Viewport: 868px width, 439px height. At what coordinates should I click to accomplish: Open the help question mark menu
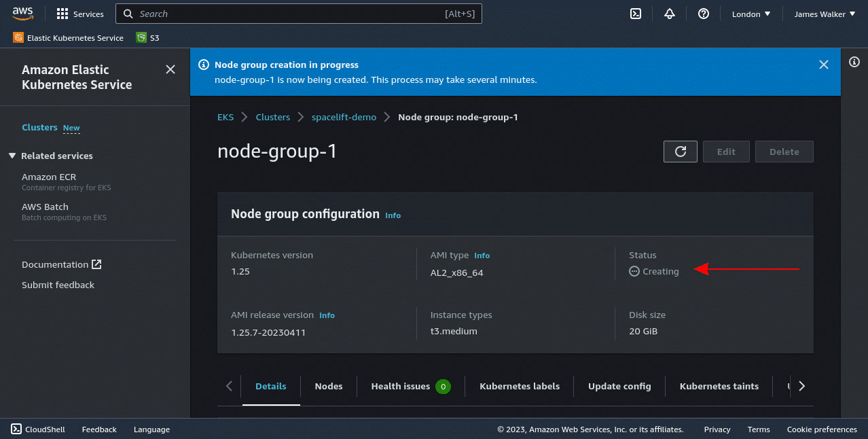tap(704, 14)
